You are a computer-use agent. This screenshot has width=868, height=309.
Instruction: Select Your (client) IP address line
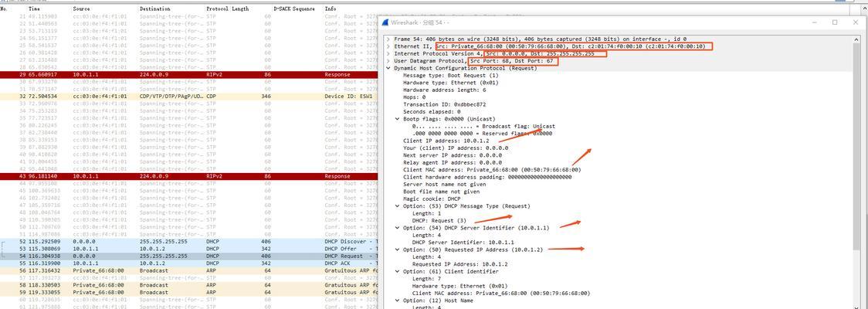(456, 148)
